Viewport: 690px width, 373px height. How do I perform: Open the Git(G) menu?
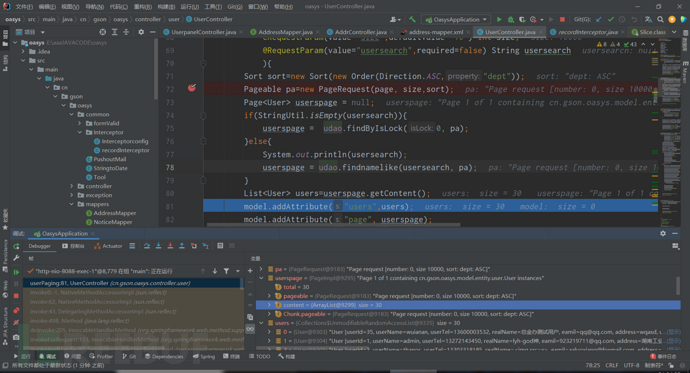[235, 7]
